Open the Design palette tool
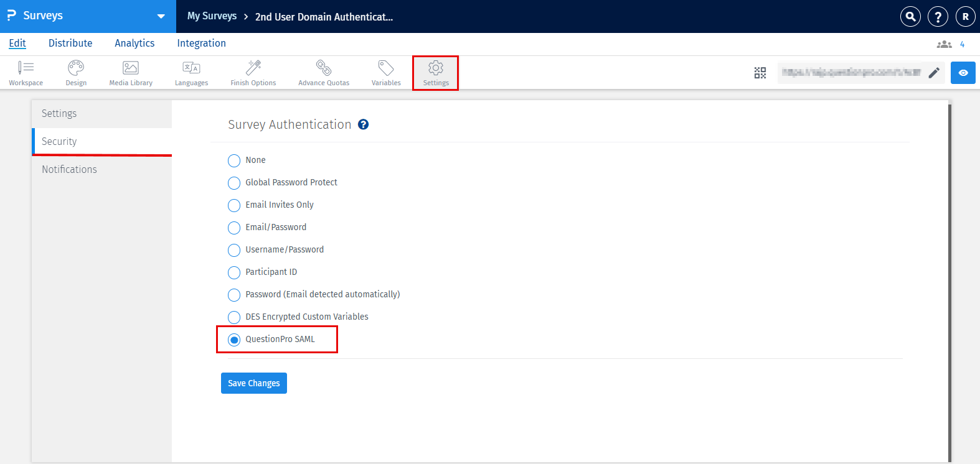Image resolution: width=980 pixels, height=464 pixels. [x=76, y=73]
